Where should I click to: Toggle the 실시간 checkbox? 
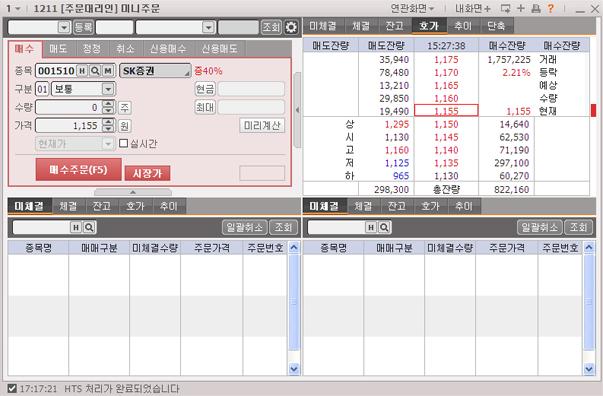point(123,143)
